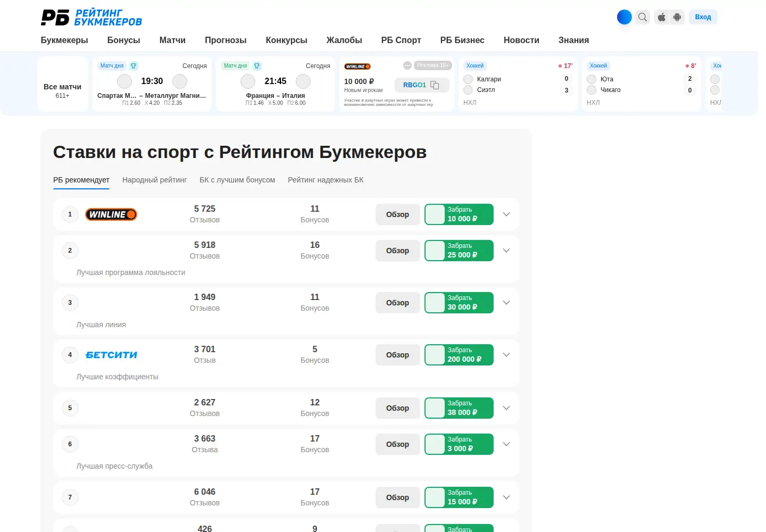This screenshot has height=532, width=766.
Task: Open the Прогнозы menu item
Action: tap(226, 40)
